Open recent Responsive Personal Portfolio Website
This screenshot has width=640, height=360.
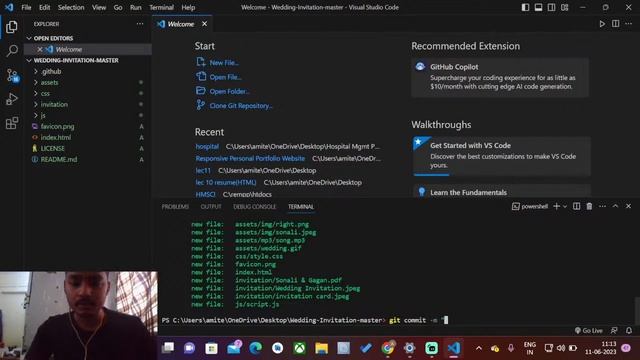click(x=250, y=158)
